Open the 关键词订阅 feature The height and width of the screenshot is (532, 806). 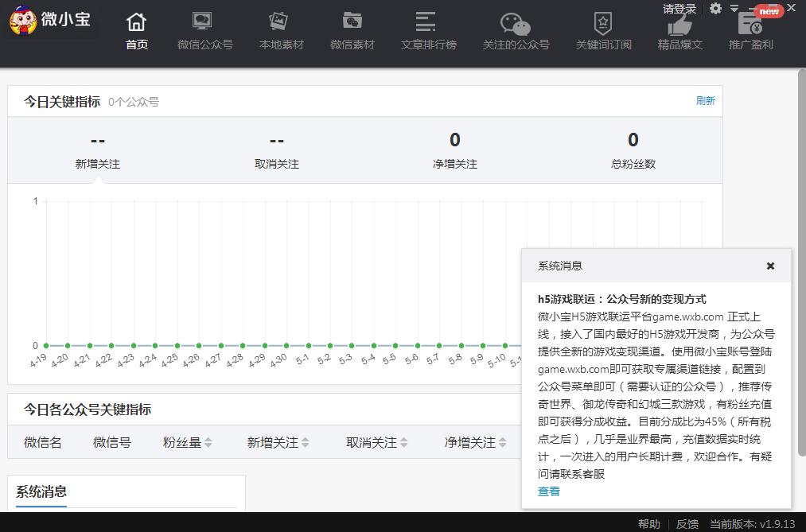[602, 32]
